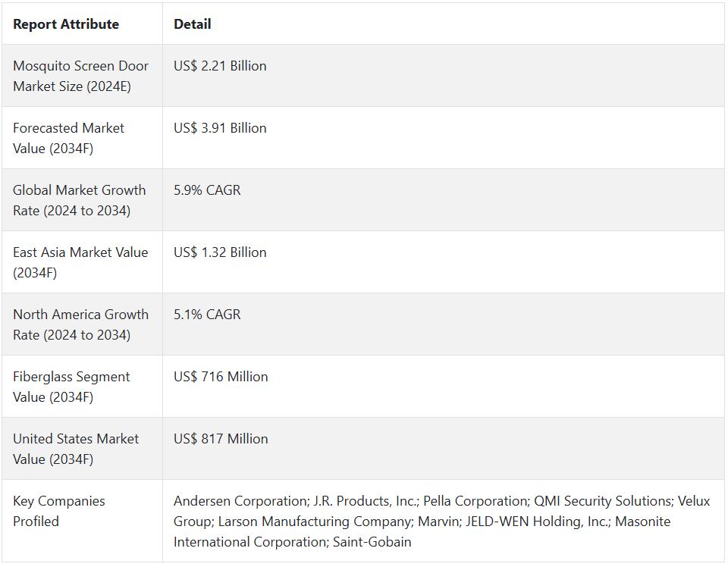Select the Global Market Growth Rate cell
The height and width of the screenshot is (567, 728).
click(x=79, y=200)
